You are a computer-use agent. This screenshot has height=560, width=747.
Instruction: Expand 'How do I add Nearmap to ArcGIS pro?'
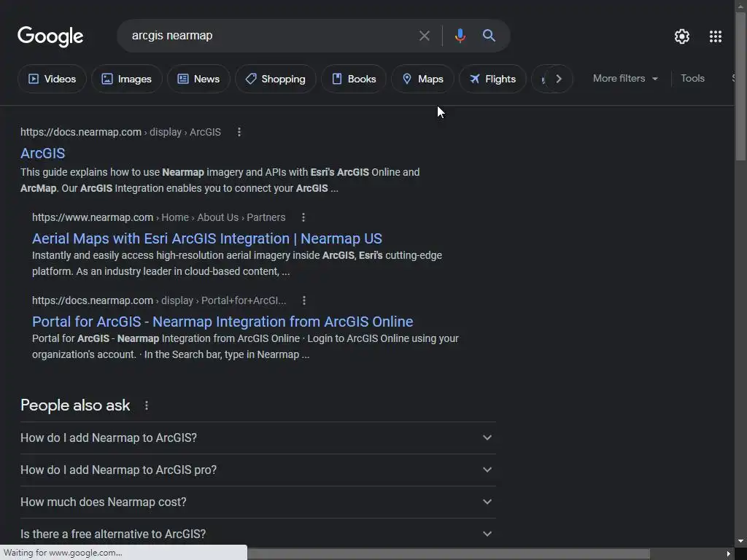click(x=258, y=470)
